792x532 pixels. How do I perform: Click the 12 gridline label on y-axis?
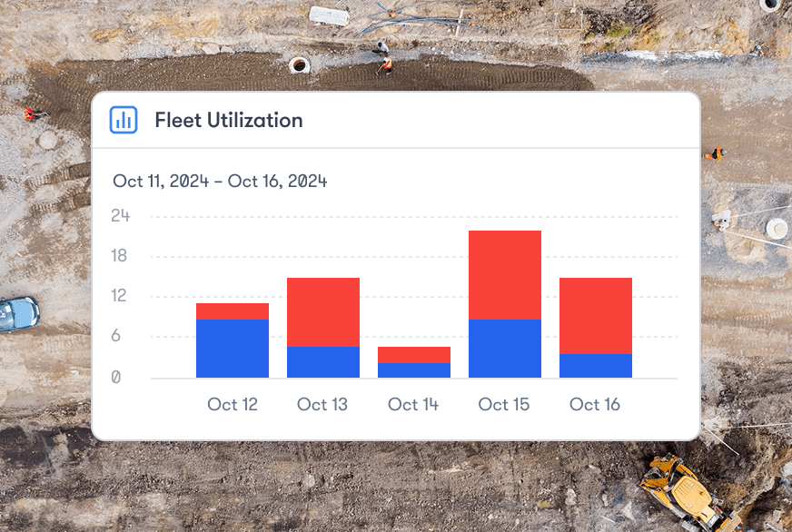tap(120, 296)
